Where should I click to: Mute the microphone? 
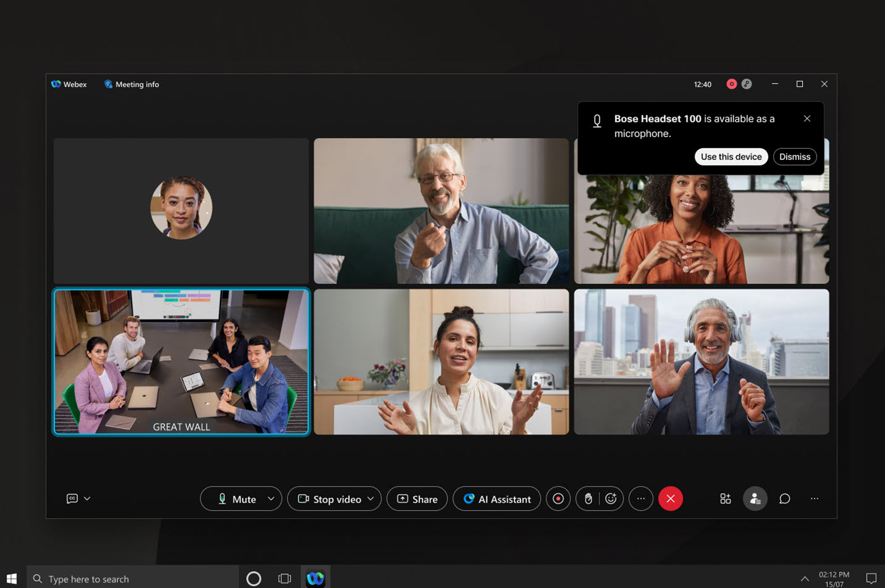[x=237, y=499]
